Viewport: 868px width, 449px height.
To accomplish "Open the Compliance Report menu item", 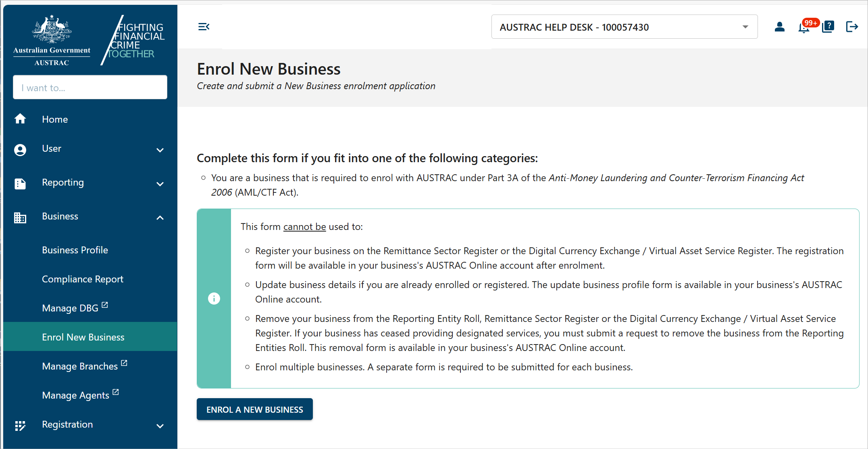I will [82, 279].
